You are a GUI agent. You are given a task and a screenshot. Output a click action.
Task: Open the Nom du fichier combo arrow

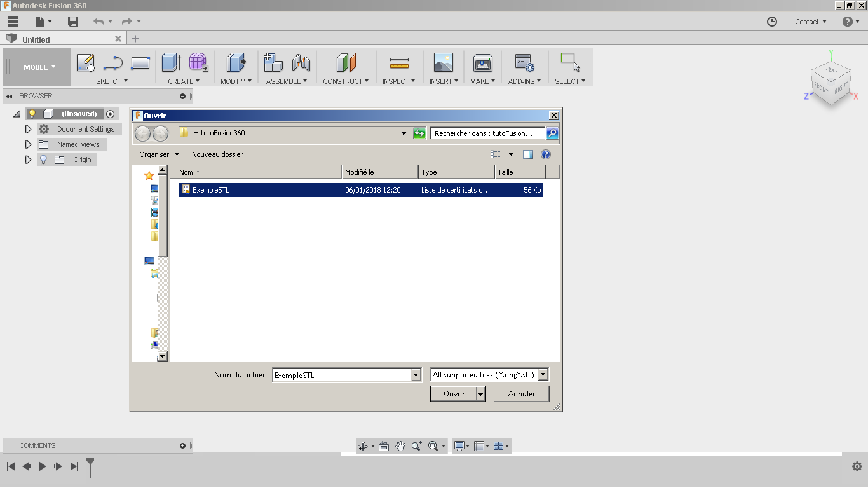click(x=416, y=375)
